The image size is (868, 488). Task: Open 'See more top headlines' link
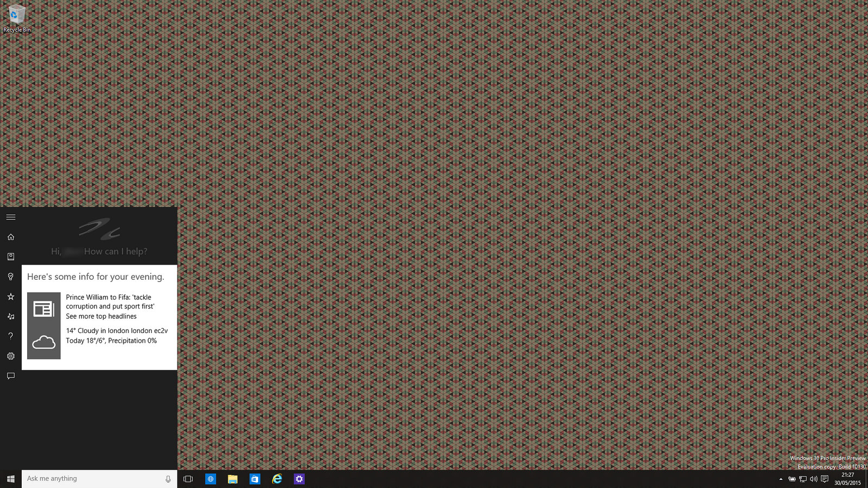pos(101,317)
